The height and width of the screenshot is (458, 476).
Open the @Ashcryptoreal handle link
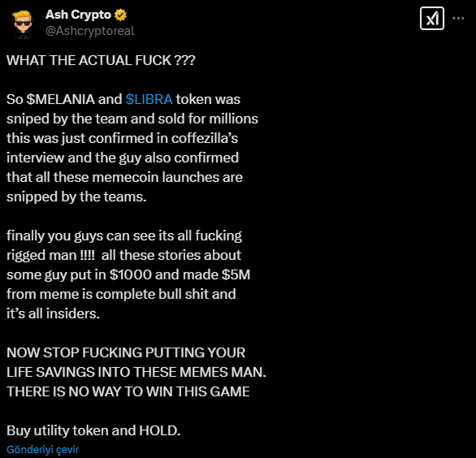tap(90, 31)
